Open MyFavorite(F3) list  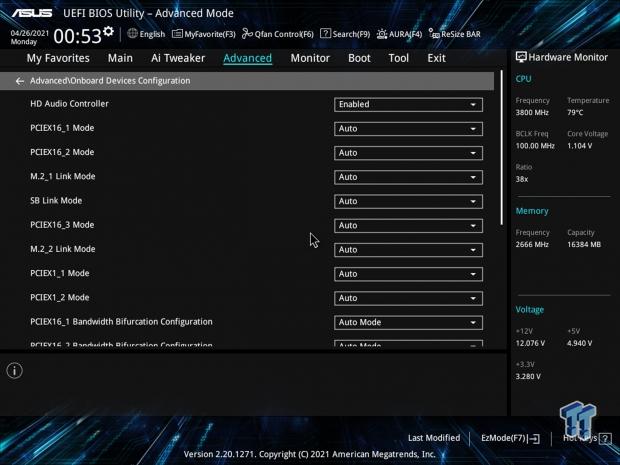204,34
